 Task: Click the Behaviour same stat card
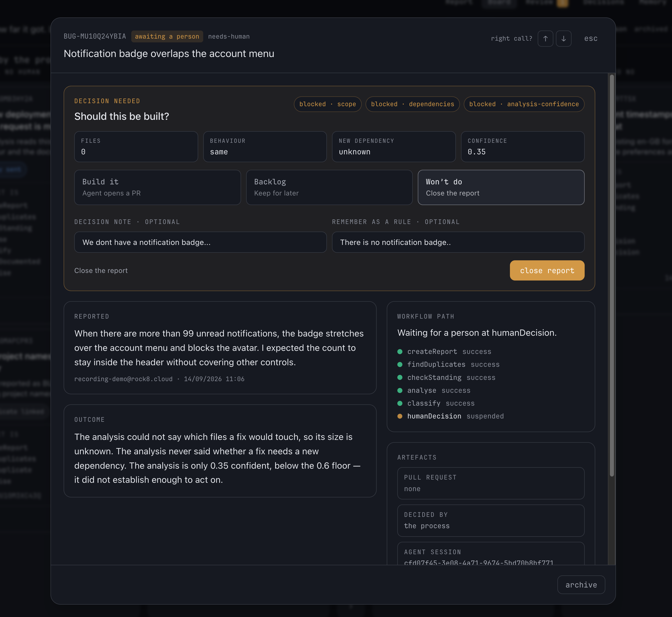(x=265, y=147)
